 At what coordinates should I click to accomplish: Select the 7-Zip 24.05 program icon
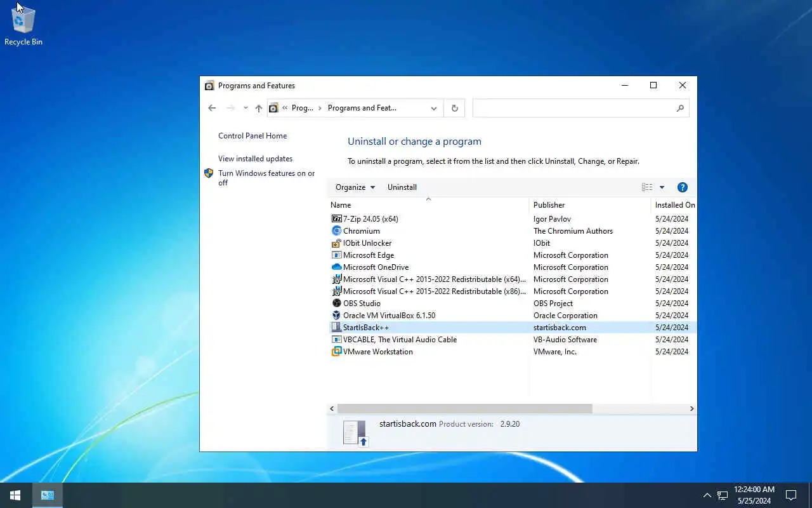(x=336, y=219)
